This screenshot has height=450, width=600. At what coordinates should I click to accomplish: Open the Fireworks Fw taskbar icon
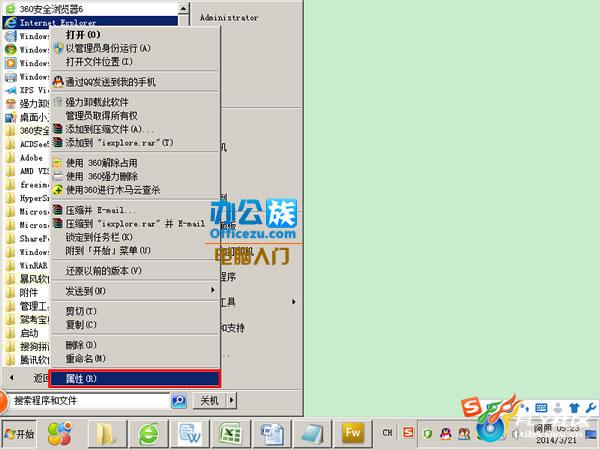[353, 434]
